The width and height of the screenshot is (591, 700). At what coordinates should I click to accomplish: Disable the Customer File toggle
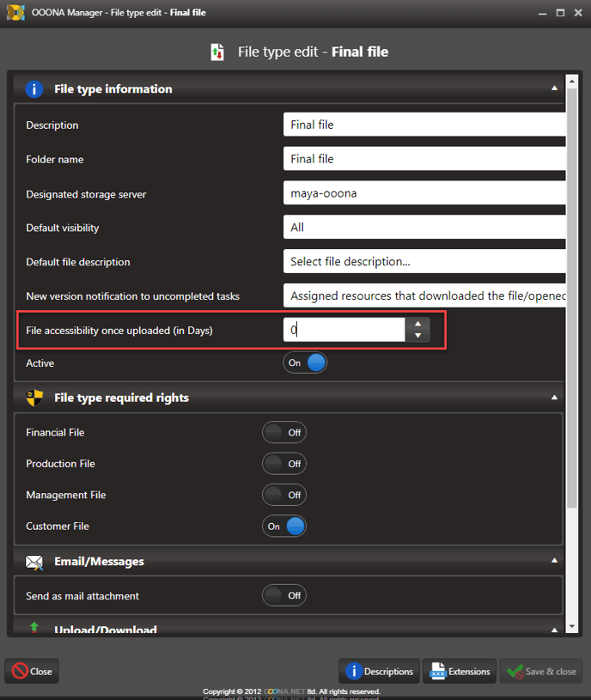point(284,527)
